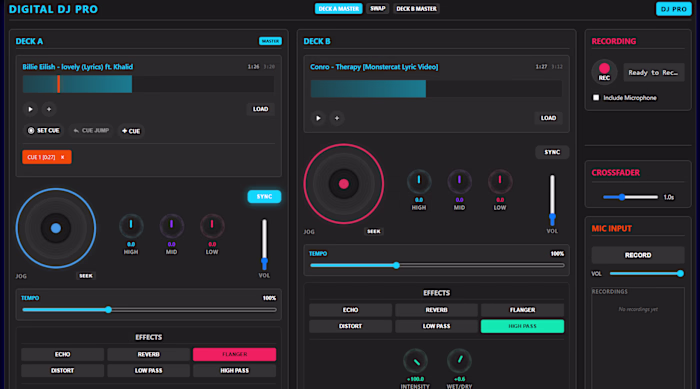Enable ECHO effect on Deck A
700x389 pixels.
pos(62,354)
